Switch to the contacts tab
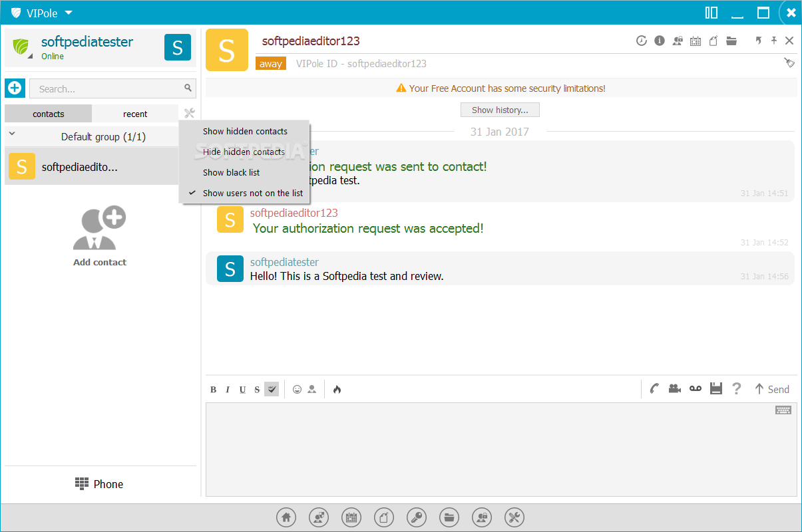Screen dimensions: 802x532 pyautogui.click(x=49, y=114)
